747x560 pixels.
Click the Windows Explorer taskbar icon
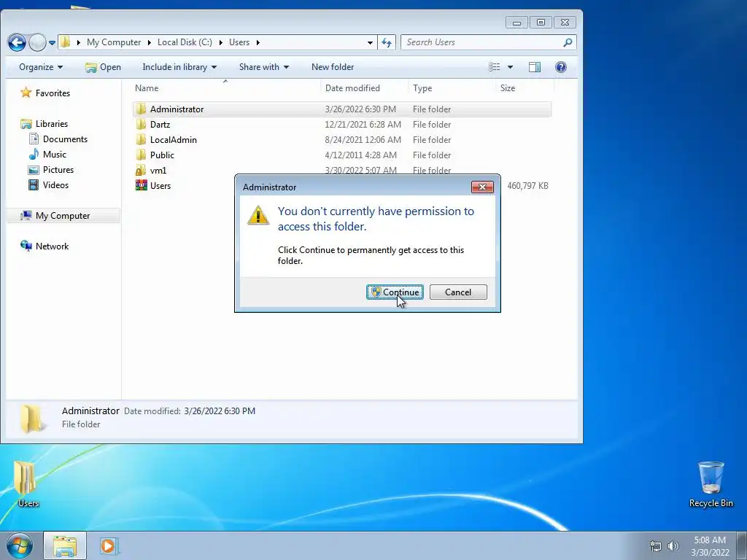(65, 545)
